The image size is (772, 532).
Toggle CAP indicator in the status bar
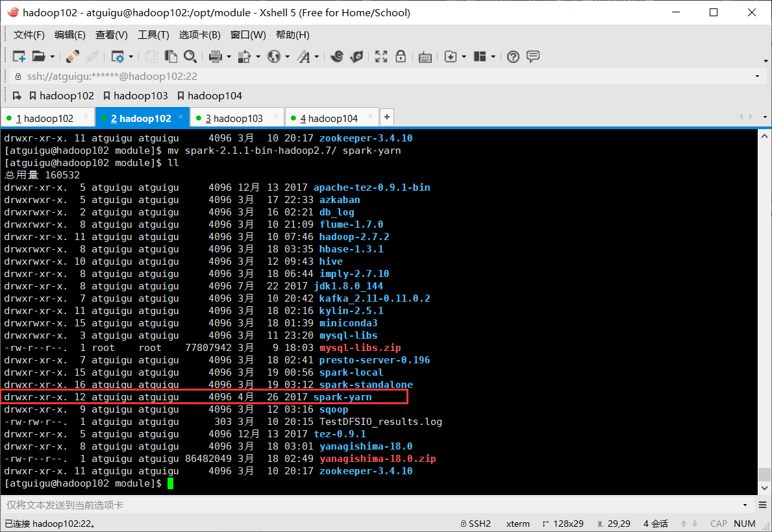(718, 524)
